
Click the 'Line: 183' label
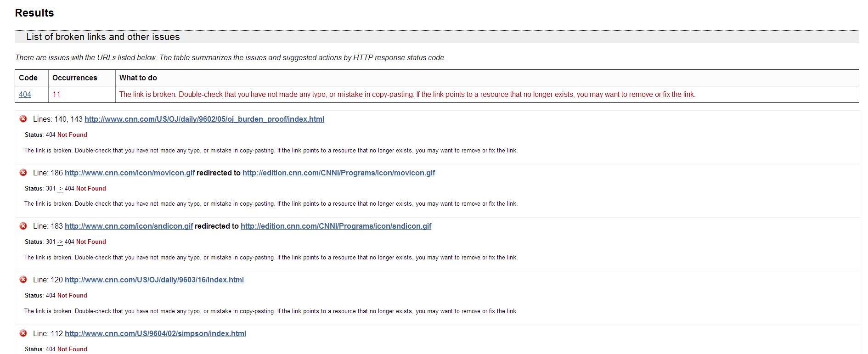click(x=48, y=226)
